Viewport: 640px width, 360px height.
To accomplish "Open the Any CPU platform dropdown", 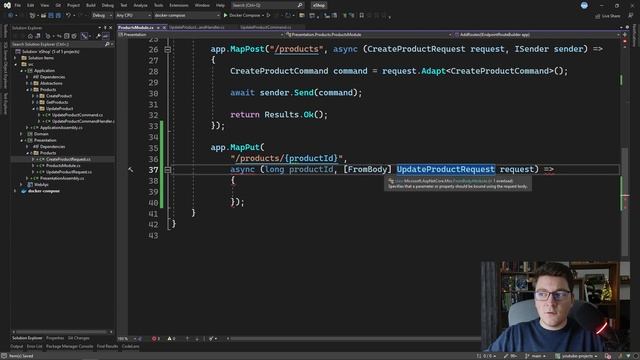I will click(x=133, y=16).
